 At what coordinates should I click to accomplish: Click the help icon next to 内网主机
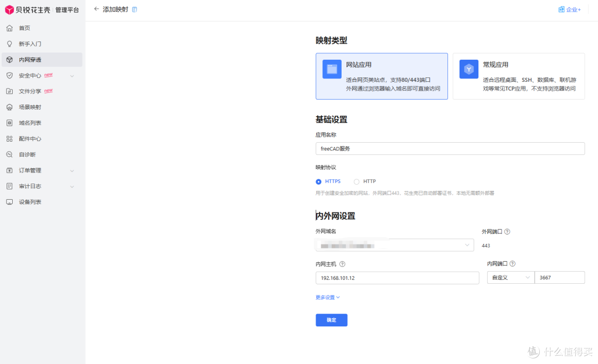[342, 264]
